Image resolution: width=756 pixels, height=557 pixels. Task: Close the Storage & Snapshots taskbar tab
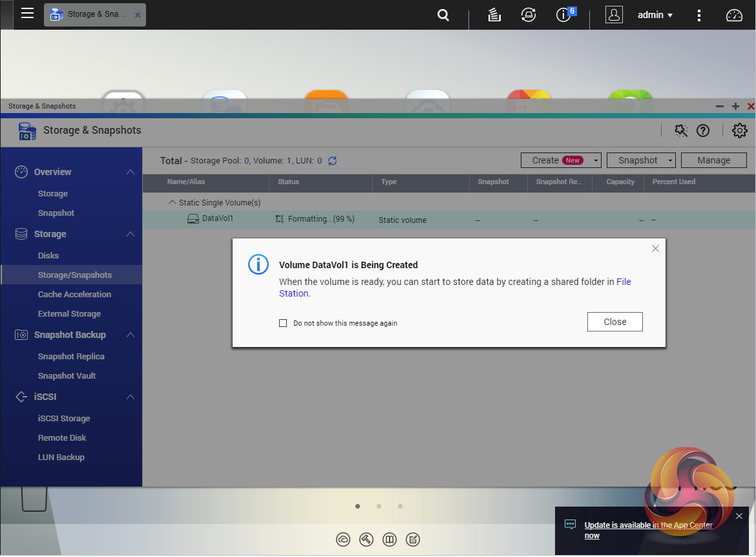click(x=138, y=15)
